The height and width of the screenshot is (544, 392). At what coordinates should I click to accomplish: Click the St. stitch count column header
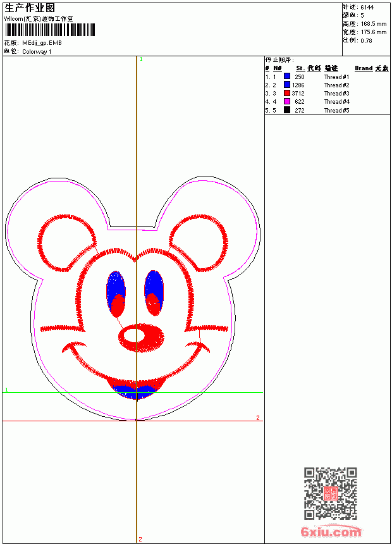300,68
